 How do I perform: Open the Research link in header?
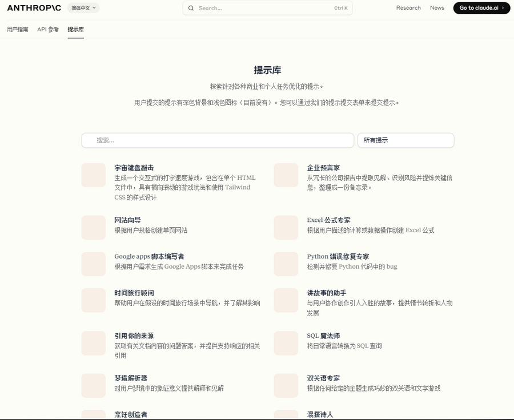408,8
